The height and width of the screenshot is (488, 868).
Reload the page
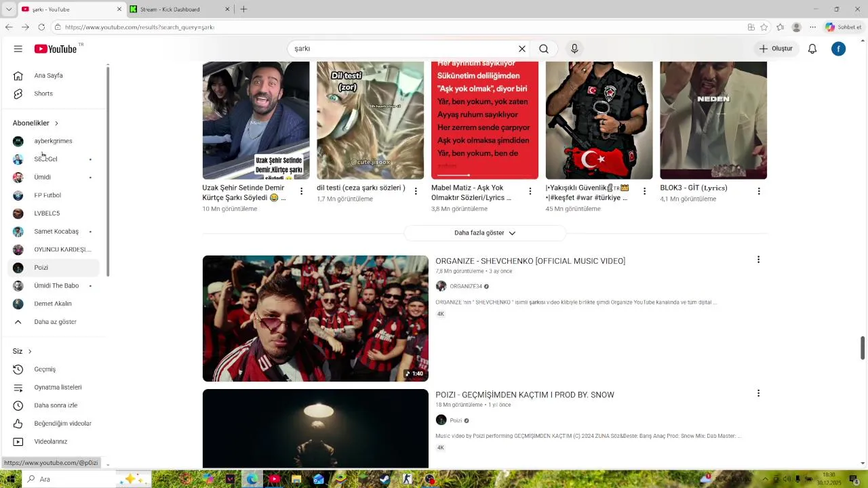point(41,27)
